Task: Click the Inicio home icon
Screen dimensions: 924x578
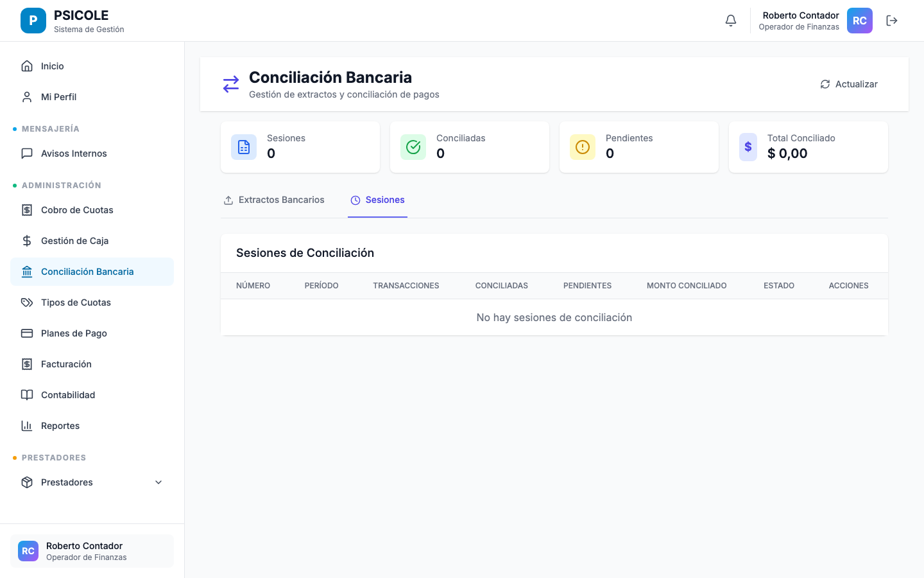Action: [x=27, y=66]
